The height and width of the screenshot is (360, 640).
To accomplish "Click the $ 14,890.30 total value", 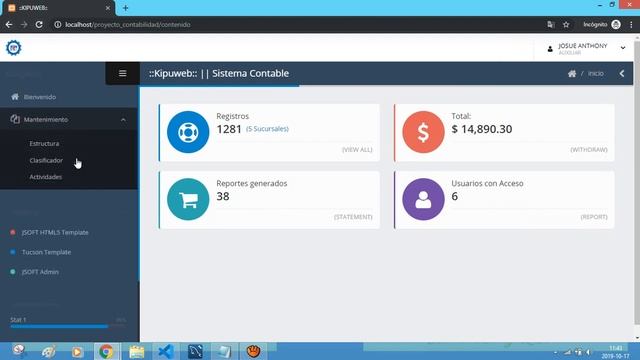I will click(482, 129).
